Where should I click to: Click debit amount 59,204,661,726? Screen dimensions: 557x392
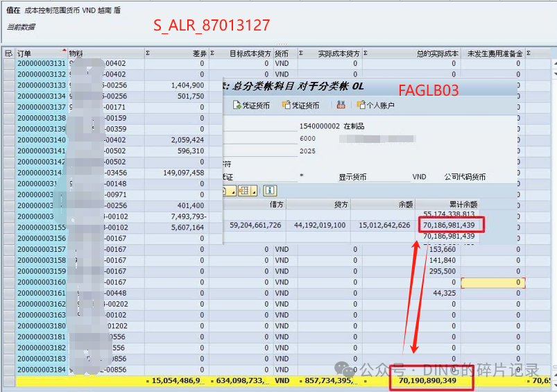coord(255,225)
